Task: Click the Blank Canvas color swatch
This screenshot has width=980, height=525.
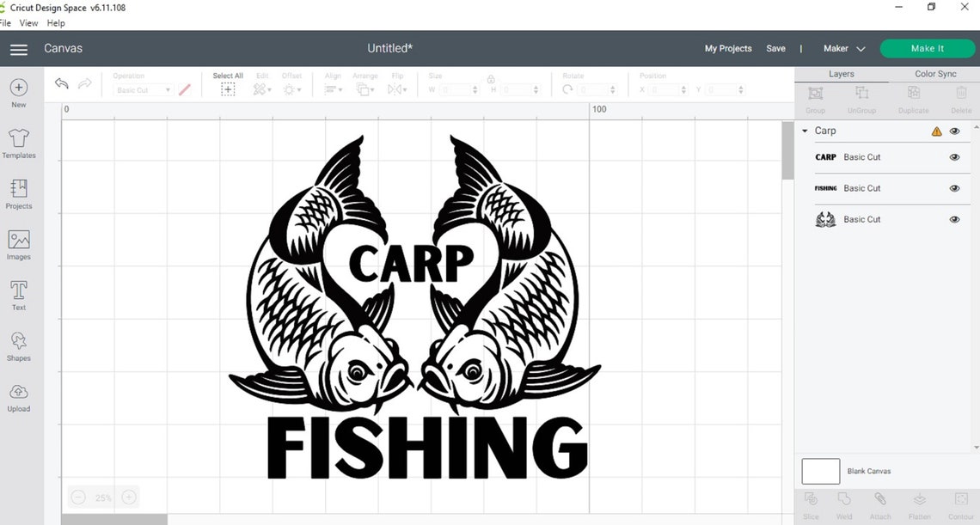Action: coord(820,471)
